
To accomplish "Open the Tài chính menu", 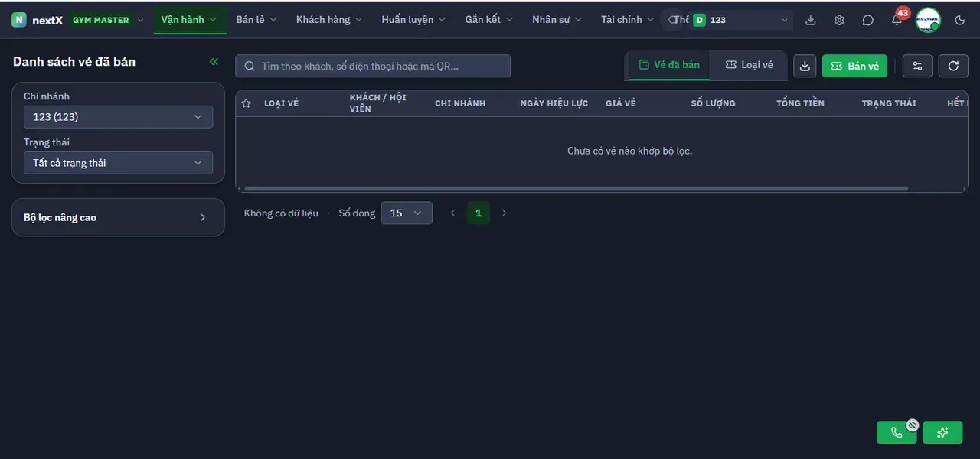I will tap(628, 20).
